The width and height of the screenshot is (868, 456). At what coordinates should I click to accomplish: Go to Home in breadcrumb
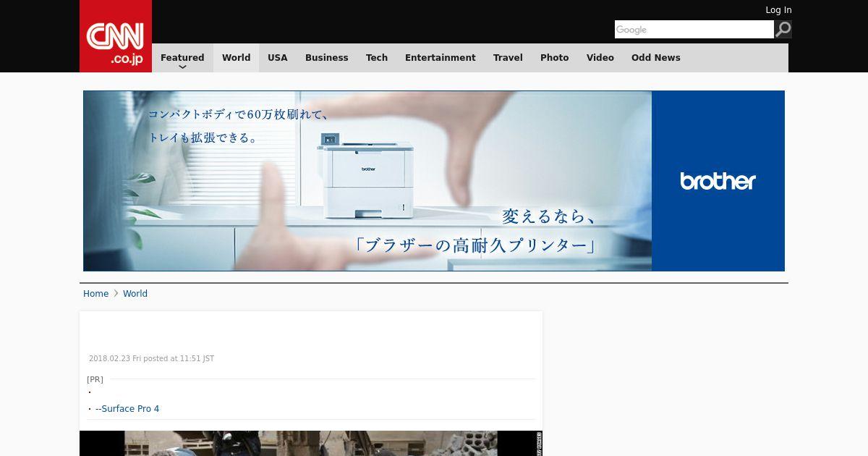tap(95, 294)
